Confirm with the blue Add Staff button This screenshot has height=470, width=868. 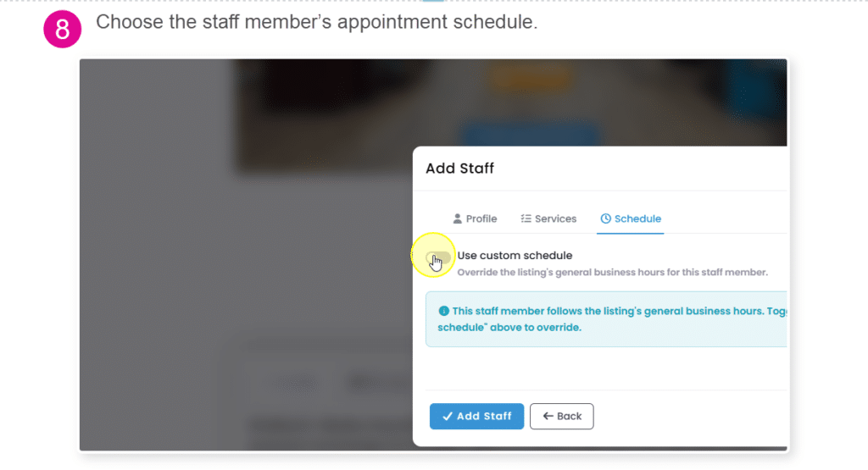[476, 417]
